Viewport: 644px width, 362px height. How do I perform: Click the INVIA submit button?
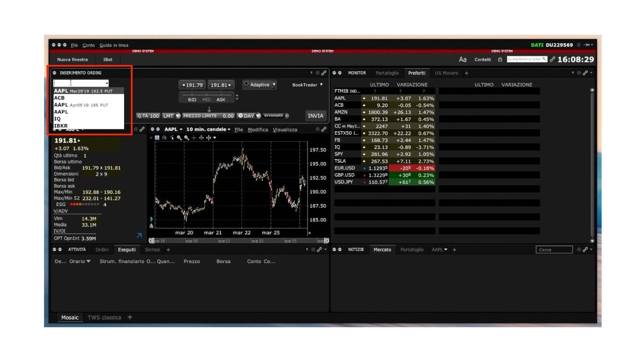315,116
